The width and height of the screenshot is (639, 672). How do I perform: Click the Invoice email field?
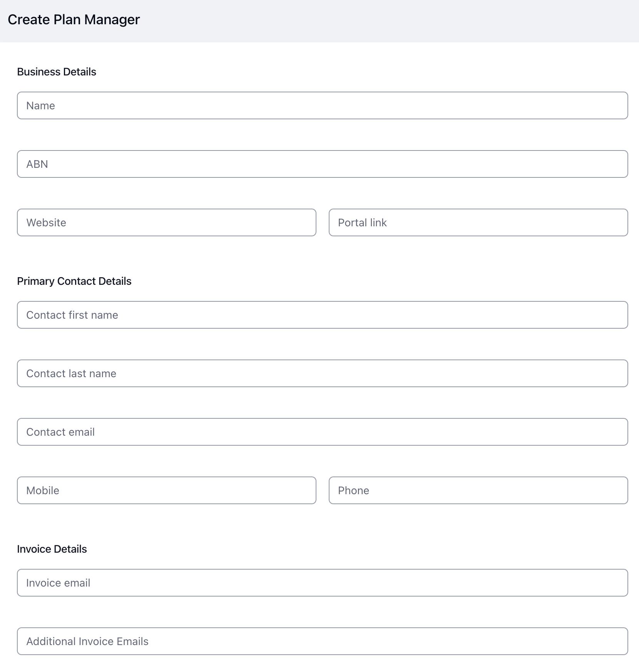point(322,583)
